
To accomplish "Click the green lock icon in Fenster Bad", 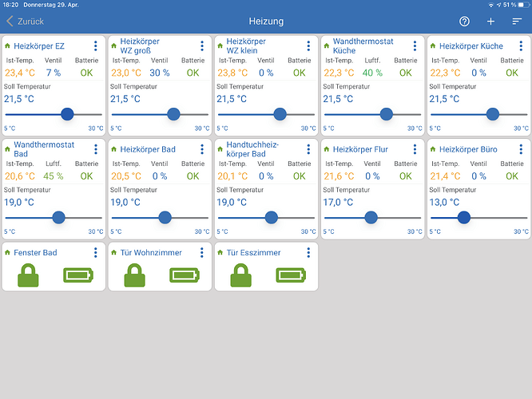I will click(29, 275).
